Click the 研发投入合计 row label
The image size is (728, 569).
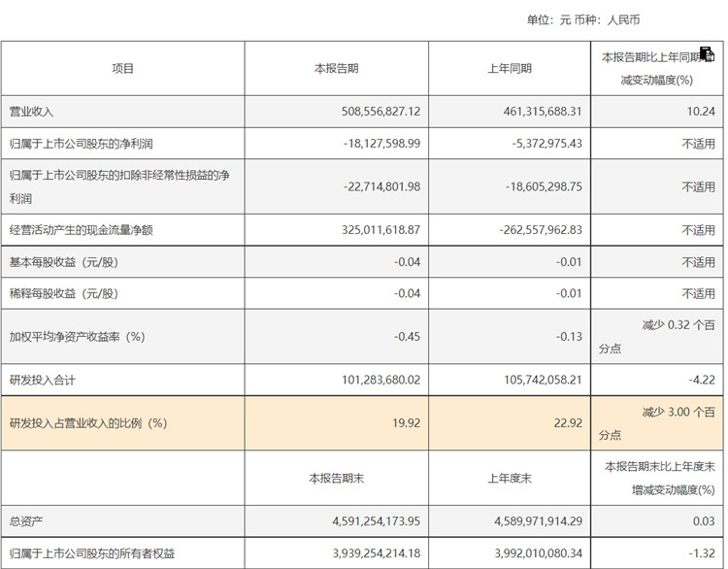pyautogui.click(x=43, y=381)
